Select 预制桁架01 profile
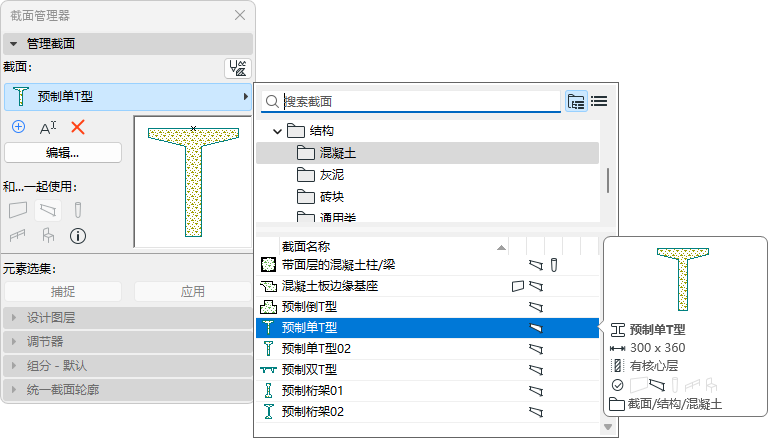 coord(427,391)
